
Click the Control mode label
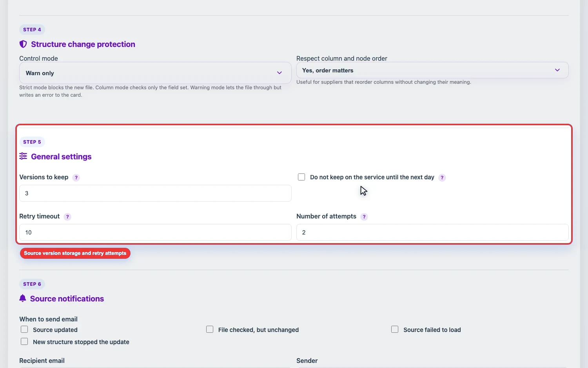38,58
